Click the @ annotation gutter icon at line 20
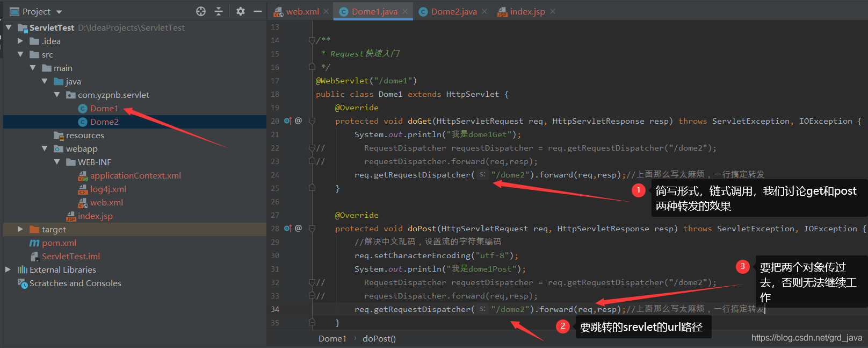The image size is (868, 348). (x=298, y=120)
